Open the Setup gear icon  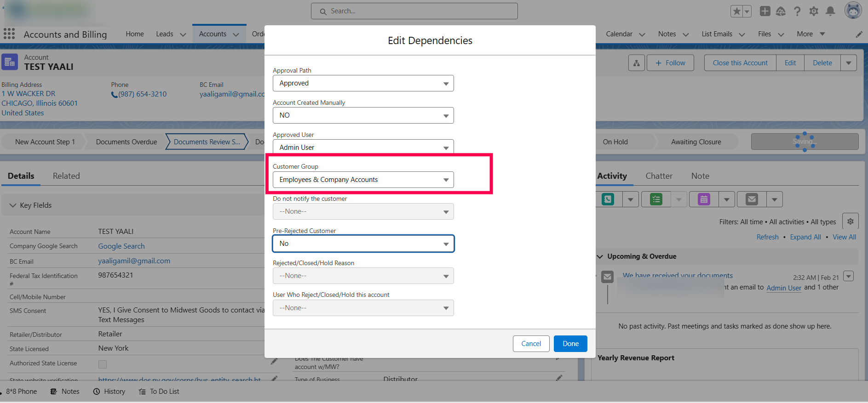click(x=814, y=11)
